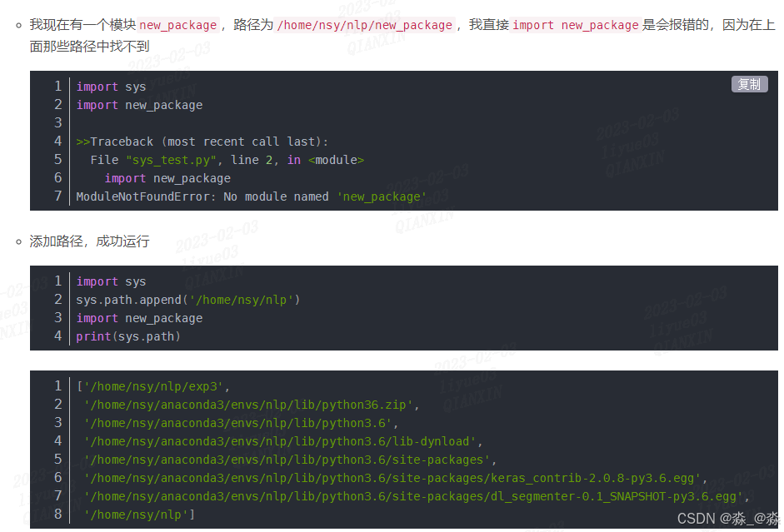
Task: Click output line '/home/nsy/nlp/exp3'
Action: [153, 386]
